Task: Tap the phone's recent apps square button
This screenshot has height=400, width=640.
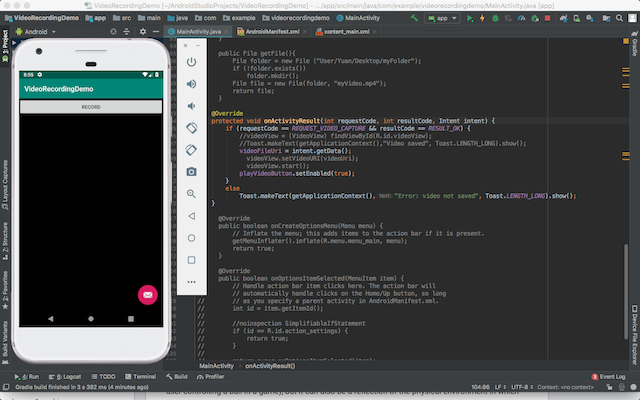Action: 131,319
